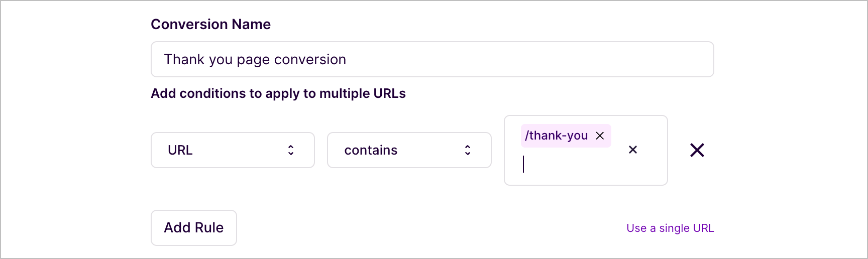Click blank area of the values box
The height and width of the screenshot is (259, 868).
pos(593,173)
